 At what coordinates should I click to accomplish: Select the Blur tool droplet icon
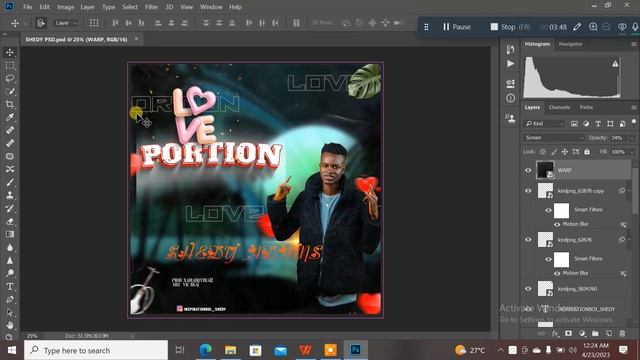click(10, 247)
